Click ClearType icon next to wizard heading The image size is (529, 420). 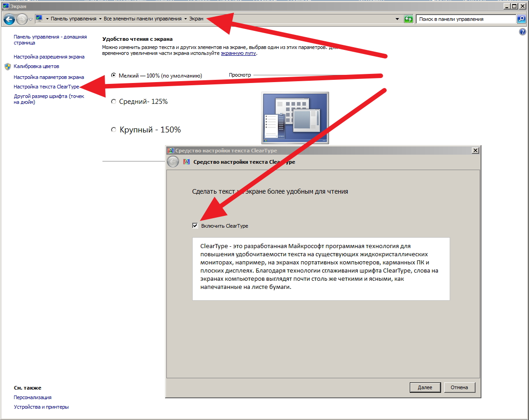click(186, 162)
